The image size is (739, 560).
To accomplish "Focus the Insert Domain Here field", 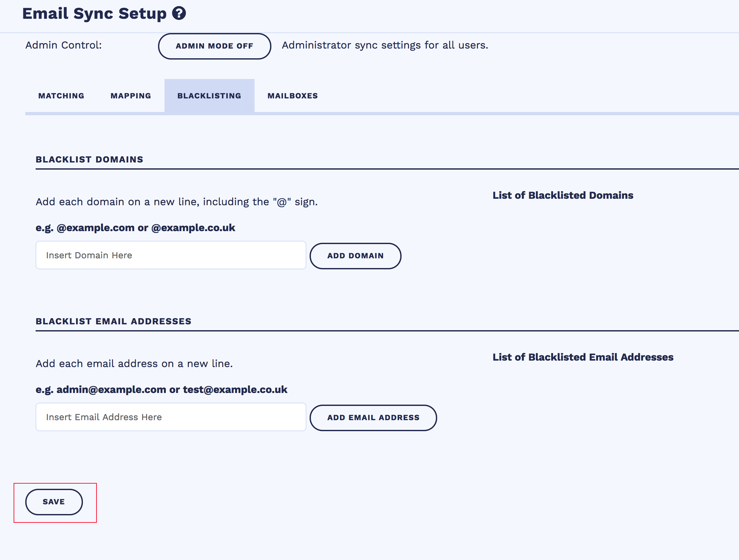I will (x=171, y=255).
